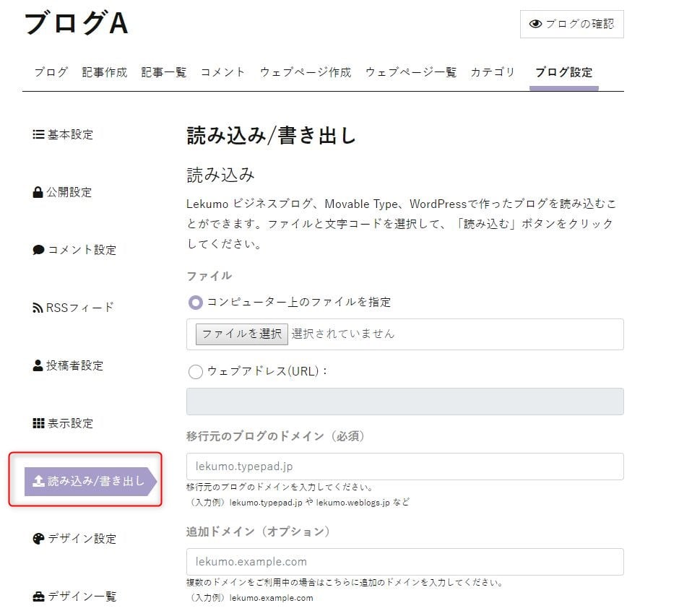The height and width of the screenshot is (616, 692).
Task: Switch to the カテゴリ tab
Action: click(x=493, y=72)
